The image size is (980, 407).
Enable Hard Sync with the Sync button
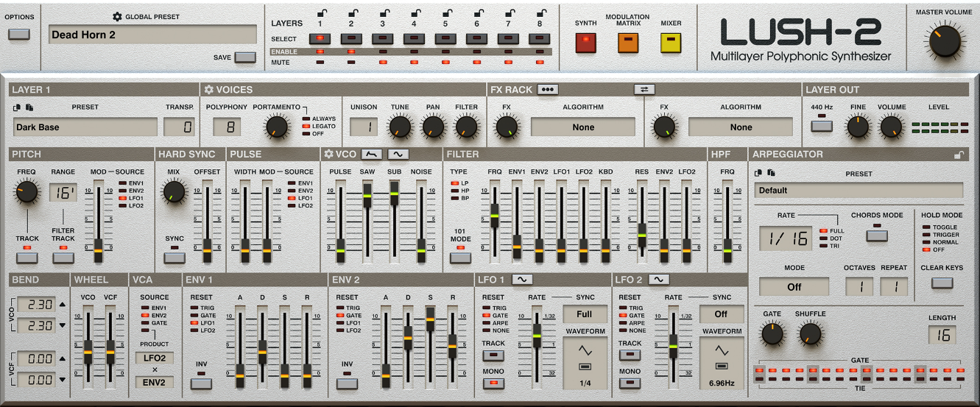coord(175,258)
